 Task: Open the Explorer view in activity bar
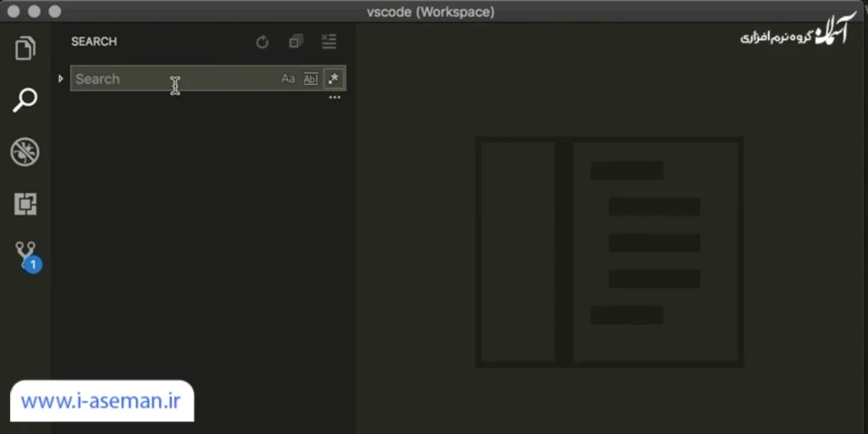click(x=26, y=48)
